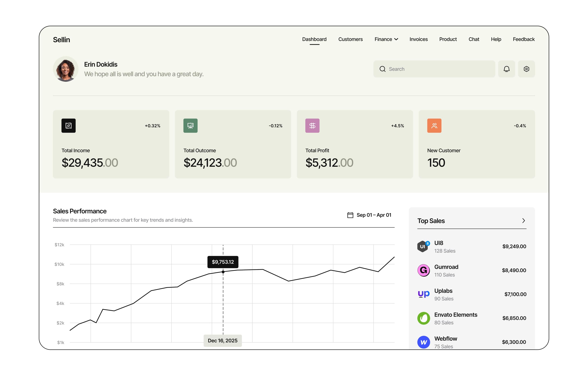The width and height of the screenshot is (588, 376).
Task: Click the Total Income black icon
Action: pos(68,126)
